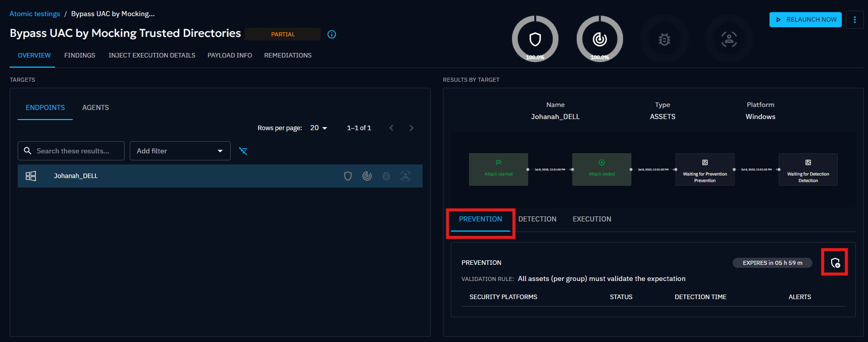Click the prevention shield score gauge
868x342 pixels.
point(535,39)
